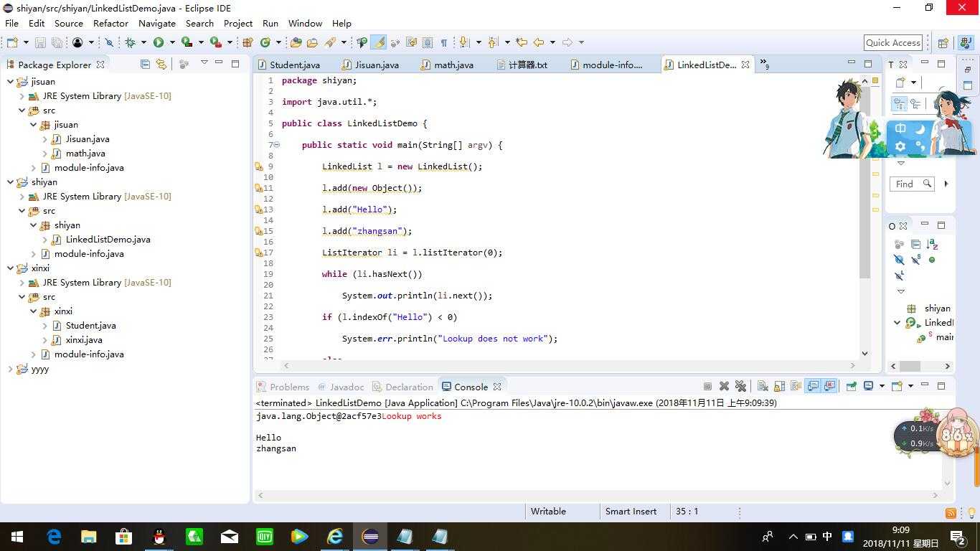This screenshot has height=551, width=980.
Task: Toggle Show Console on Standard Error change
Action: pos(830,386)
